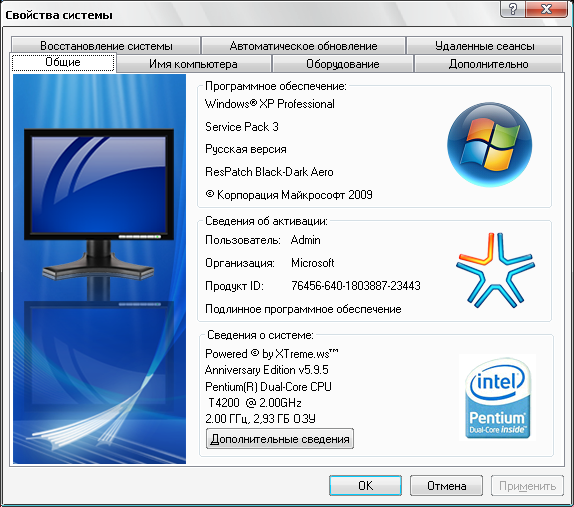Click the Пользователь: label

[243, 240]
